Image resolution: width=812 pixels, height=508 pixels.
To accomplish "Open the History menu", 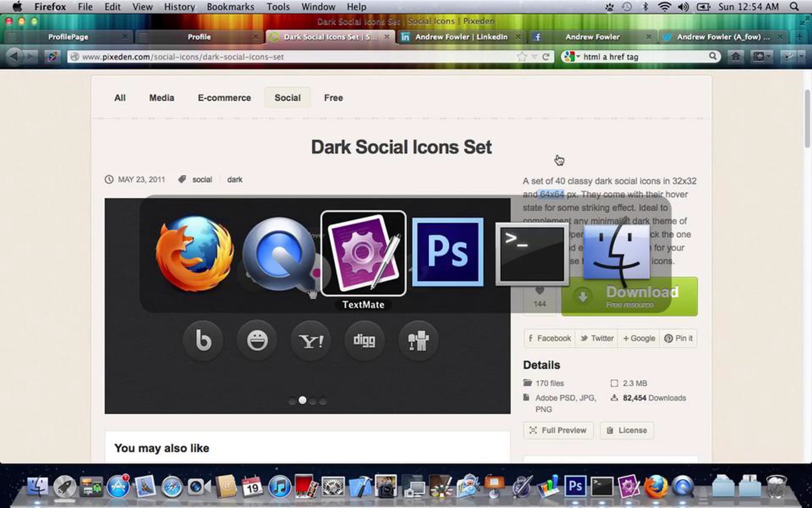I will click(x=179, y=7).
